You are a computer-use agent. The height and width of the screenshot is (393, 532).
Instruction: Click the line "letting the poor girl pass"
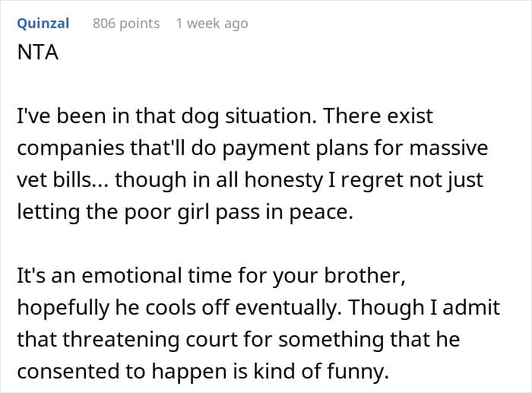coord(185,212)
